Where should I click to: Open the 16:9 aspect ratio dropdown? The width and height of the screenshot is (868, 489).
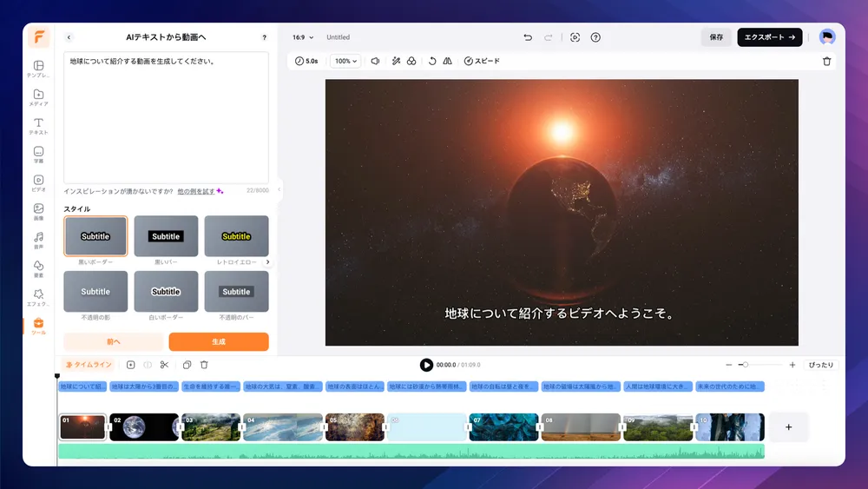[303, 37]
